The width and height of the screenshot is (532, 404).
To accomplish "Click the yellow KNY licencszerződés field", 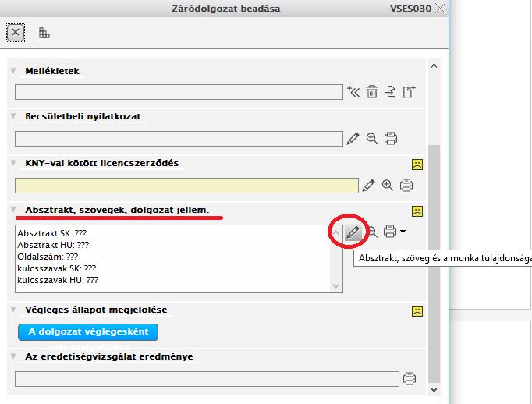I will point(186,186).
